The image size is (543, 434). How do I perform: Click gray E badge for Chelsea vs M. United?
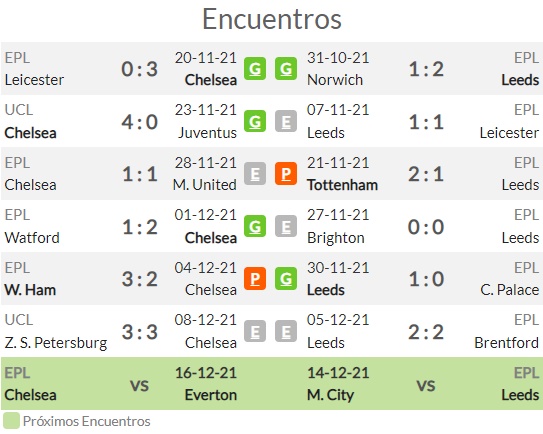pos(255,174)
